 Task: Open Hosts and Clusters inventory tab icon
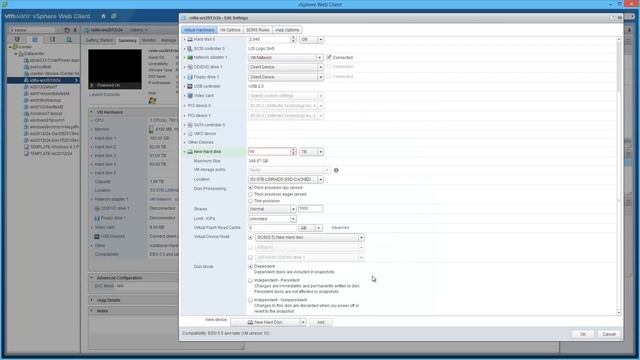pos(17,39)
